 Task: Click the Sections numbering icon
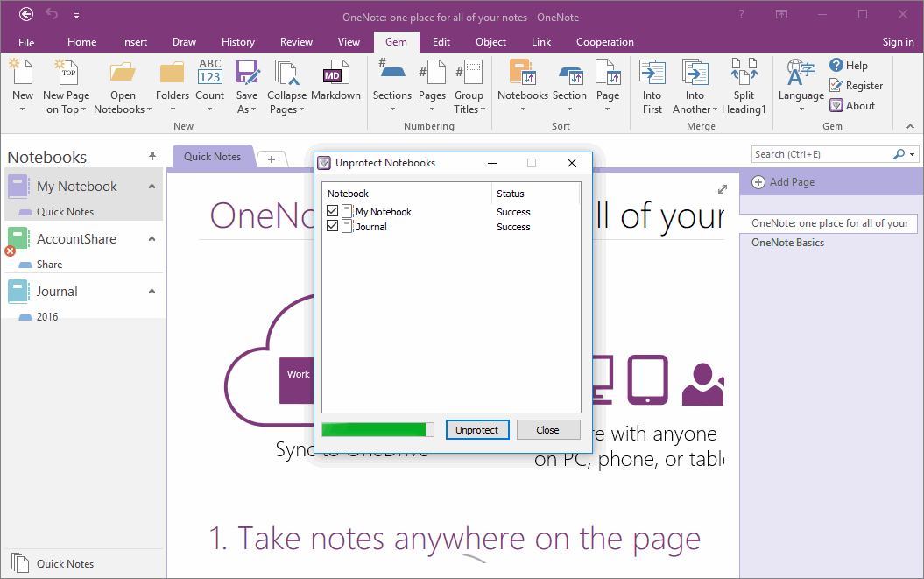tap(391, 69)
